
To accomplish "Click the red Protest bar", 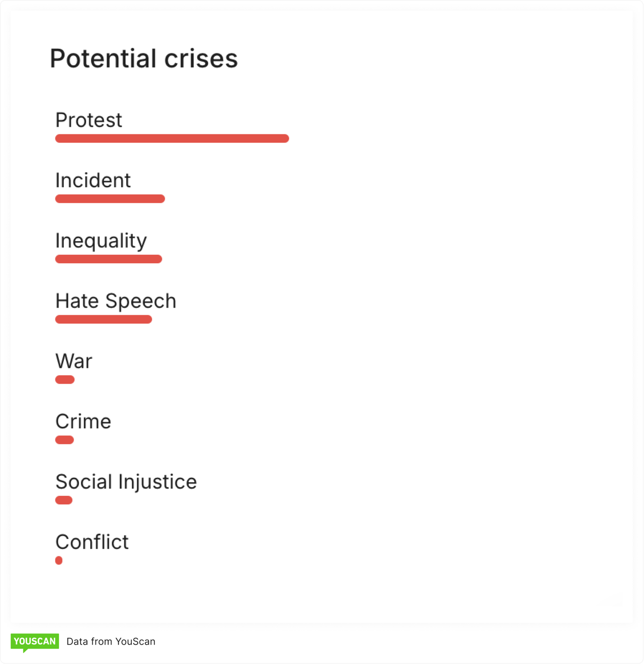I will [172, 138].
